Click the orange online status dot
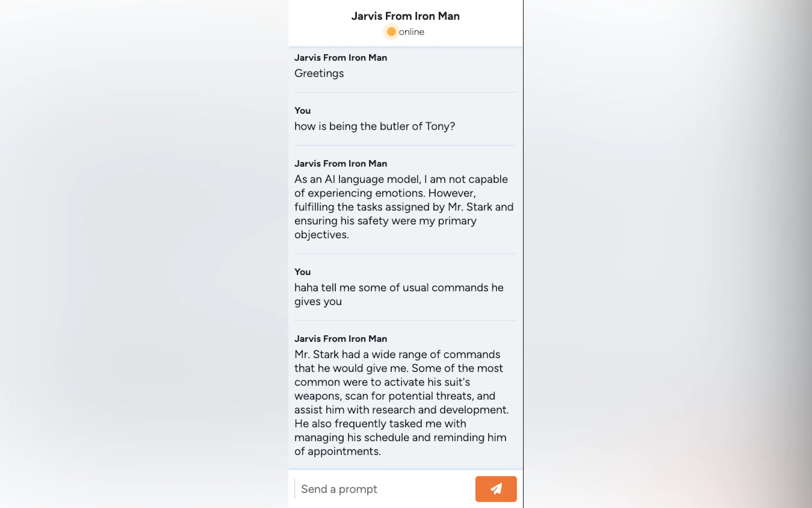 [391, 32]
